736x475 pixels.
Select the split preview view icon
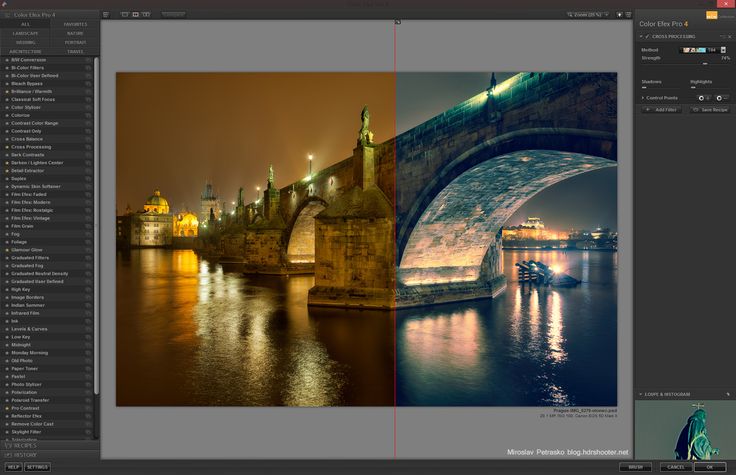click(136, 14)
